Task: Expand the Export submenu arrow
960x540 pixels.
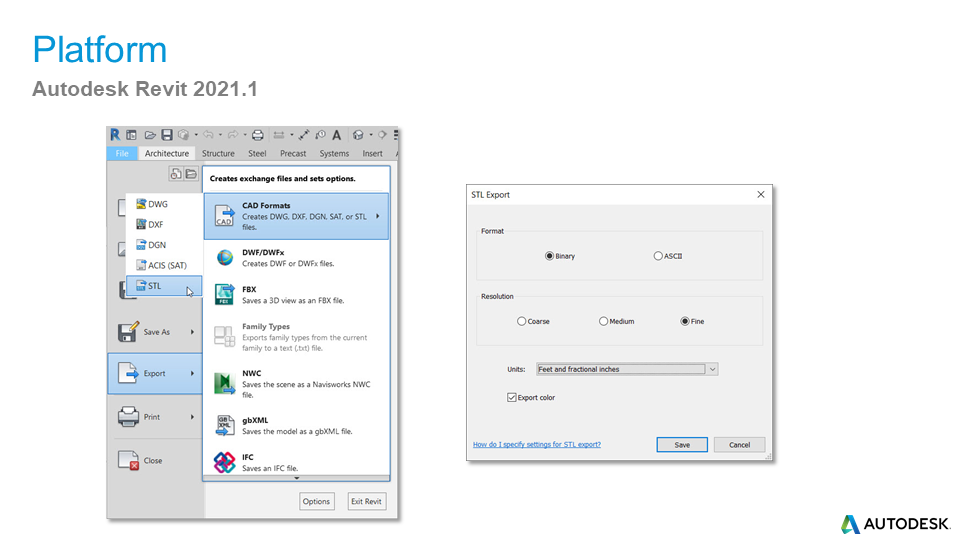Action: pyautogui.click(x=192, y=373)
